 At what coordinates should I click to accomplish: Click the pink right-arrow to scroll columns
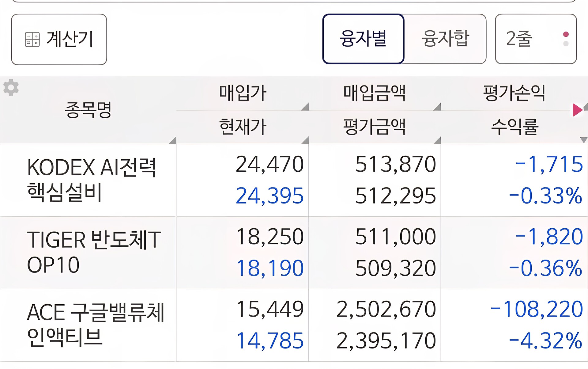[x=577, y=110]
